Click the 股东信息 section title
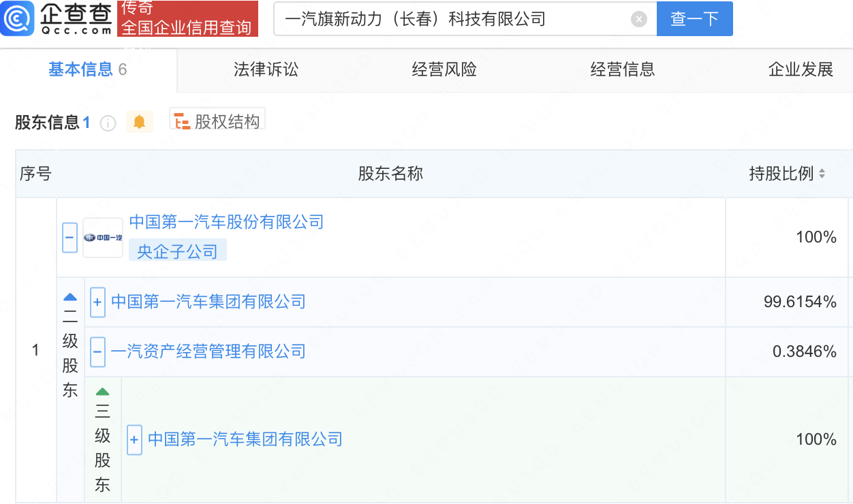The height and width of the screenshot is (504, 853). 47,123
